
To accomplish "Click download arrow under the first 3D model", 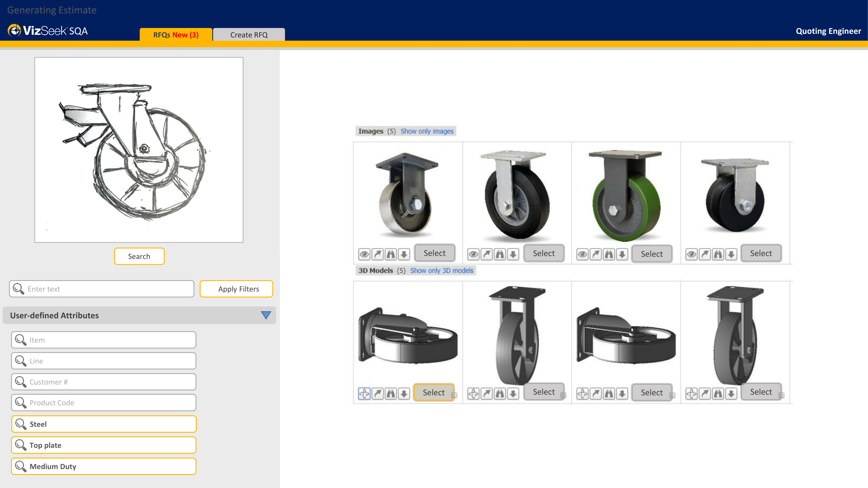I will (404, 393).
